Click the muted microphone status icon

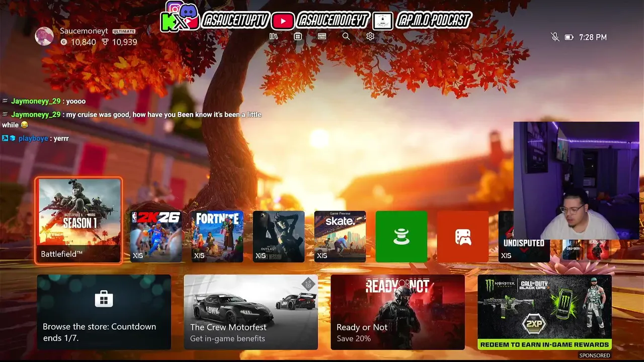pyautogui.click(x=555, y=37)
